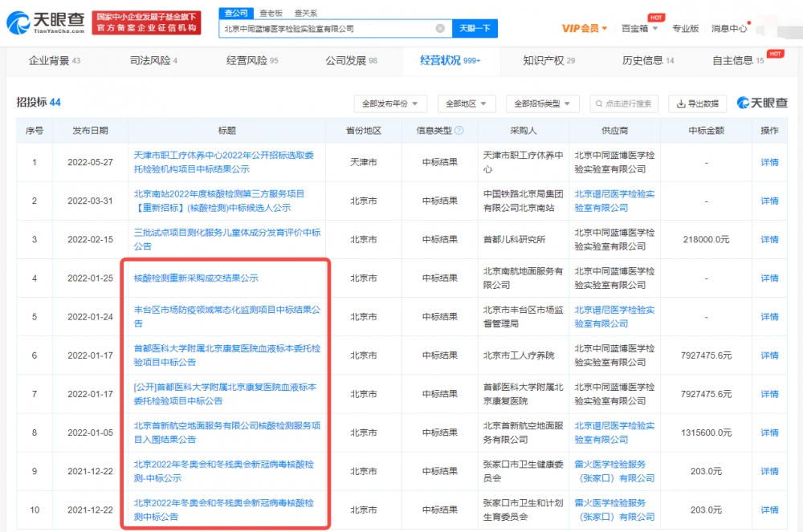Viewport: 803px width, 532px height.
Task: Click 详情 for the 2022-02-15 row
Action: (x=769, y=239)
